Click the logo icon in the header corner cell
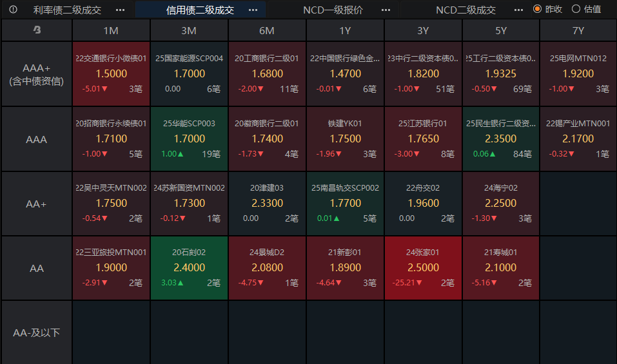Viewport: 617px width, 364px height. point(37,30)
